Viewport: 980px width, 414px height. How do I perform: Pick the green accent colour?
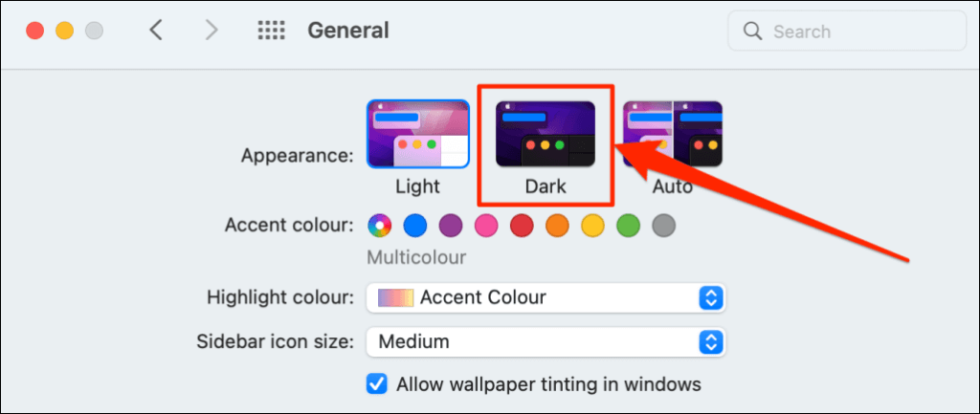tap(628, 226)
